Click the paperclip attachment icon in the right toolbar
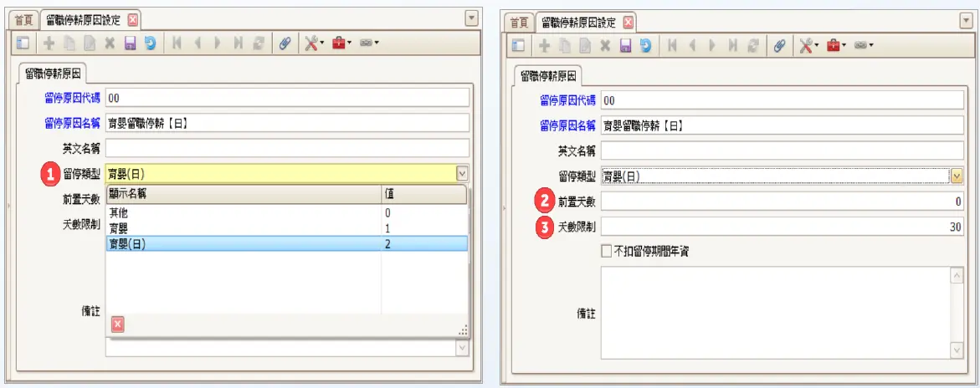 [x=777, y=45]
